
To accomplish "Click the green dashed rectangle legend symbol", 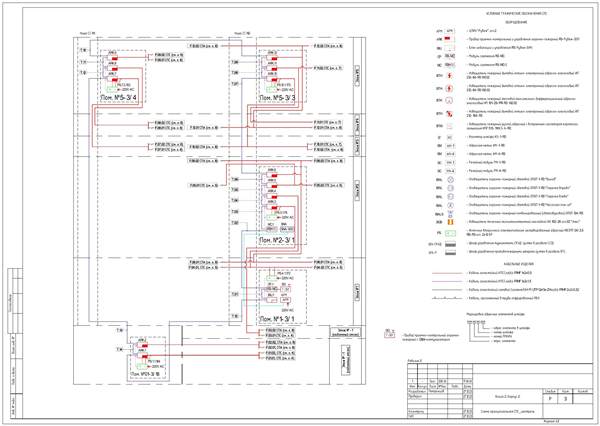I will click(x=450, y=233).
